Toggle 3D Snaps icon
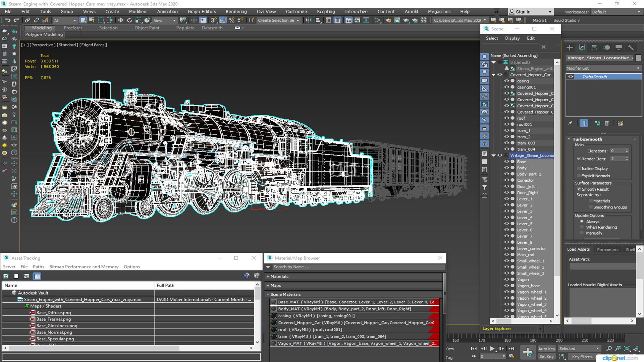The image size is (644, 362). tap(214, 20)
